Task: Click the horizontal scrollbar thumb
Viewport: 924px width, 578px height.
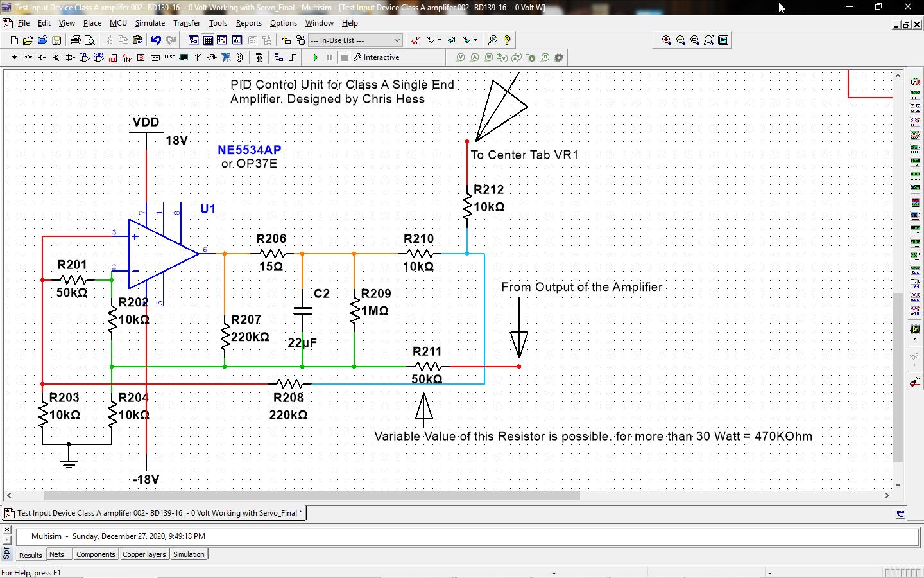Action: 311,495
